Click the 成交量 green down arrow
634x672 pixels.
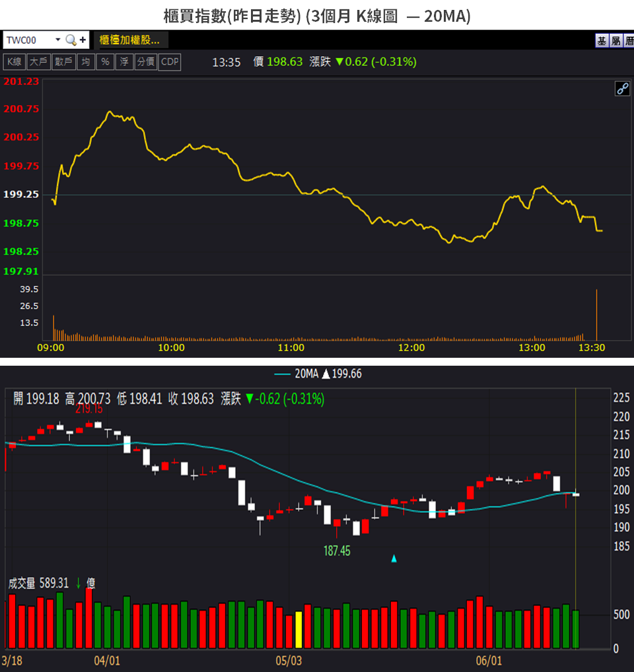pos(78,583)
